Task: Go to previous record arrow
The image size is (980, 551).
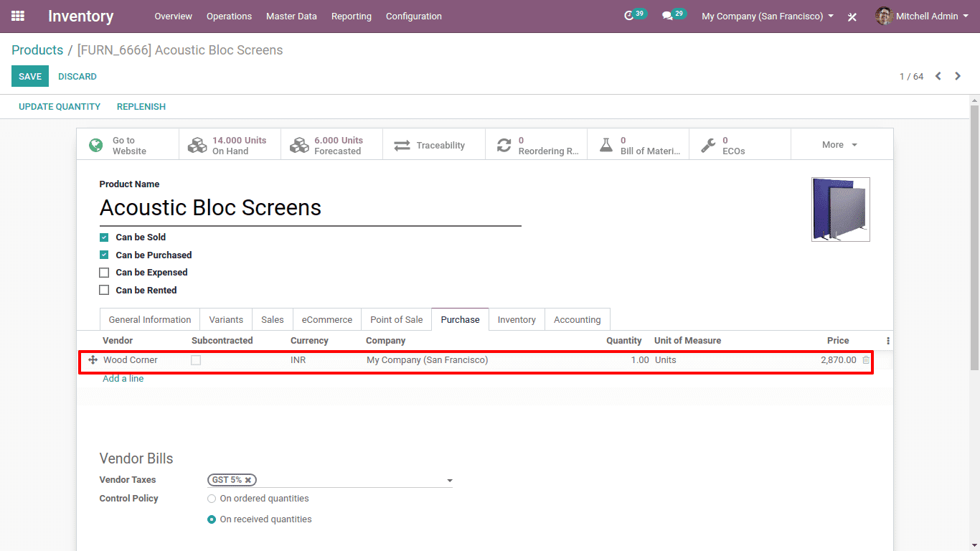Action: point(938,76)
